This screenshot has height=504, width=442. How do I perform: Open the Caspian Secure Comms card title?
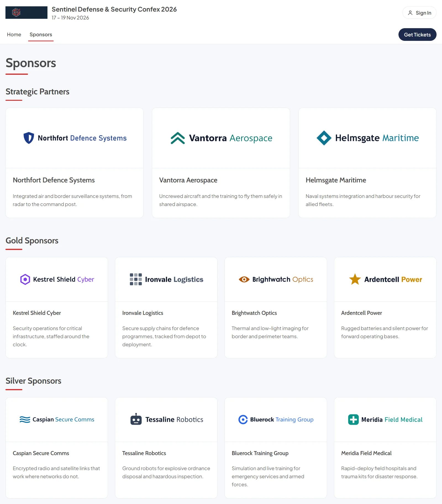41,453
